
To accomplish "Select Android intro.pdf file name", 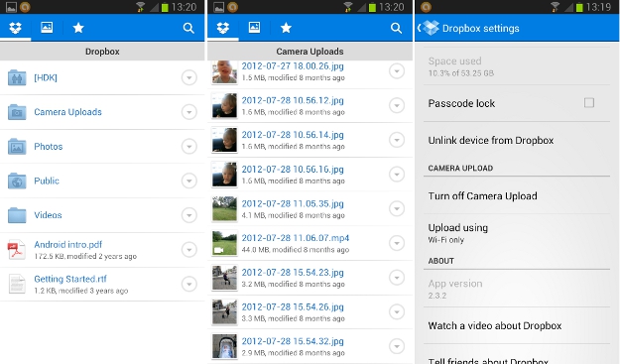I will click(x=68, y=245).
